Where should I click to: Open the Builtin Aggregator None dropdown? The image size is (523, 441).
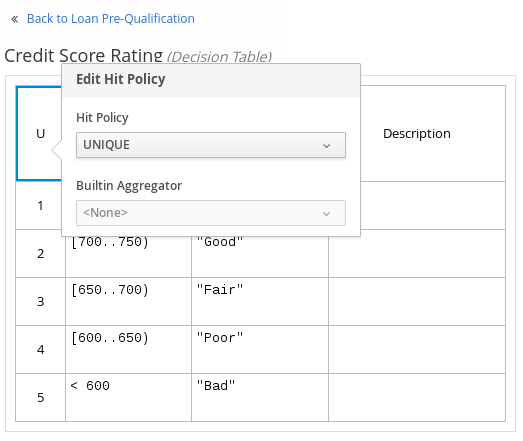click(211, 213)
